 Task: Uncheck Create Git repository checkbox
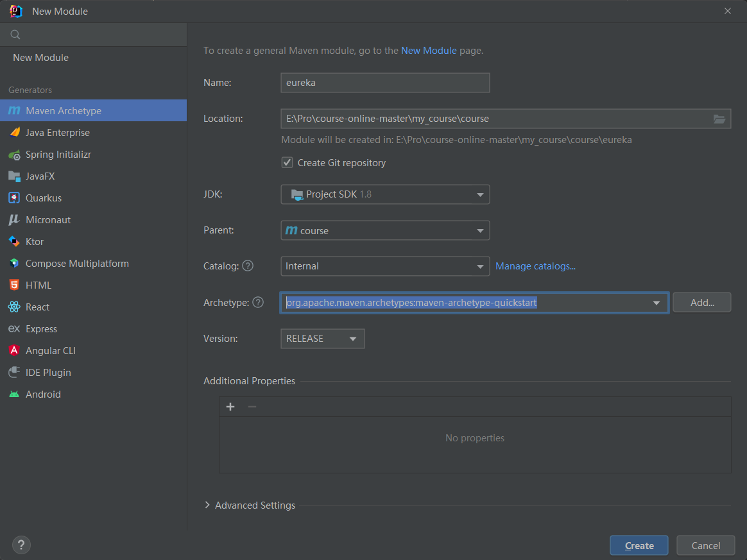[x=288, y=163]
